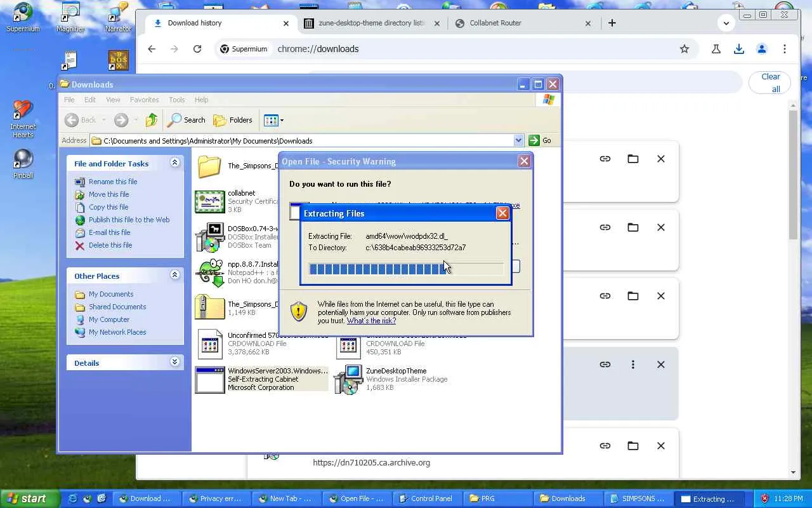Bookmark this page with the star icon
The image size is (812, 508).
click(684, 49)
